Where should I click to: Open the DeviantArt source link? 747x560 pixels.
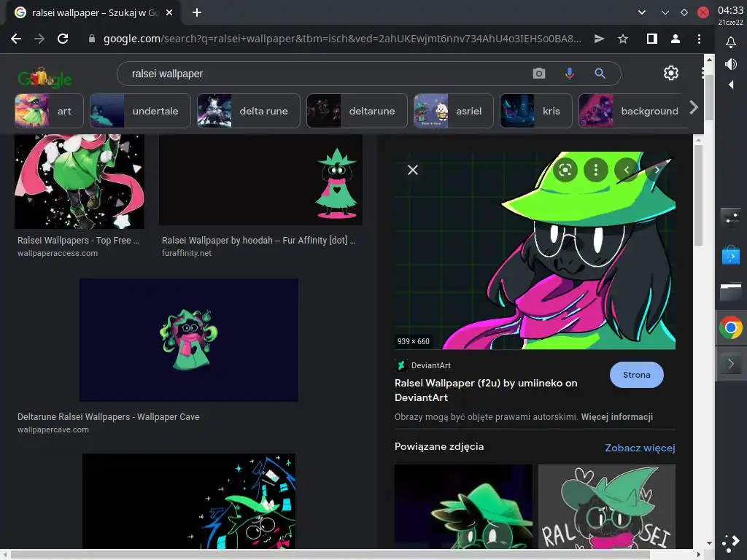pos(424,365)
